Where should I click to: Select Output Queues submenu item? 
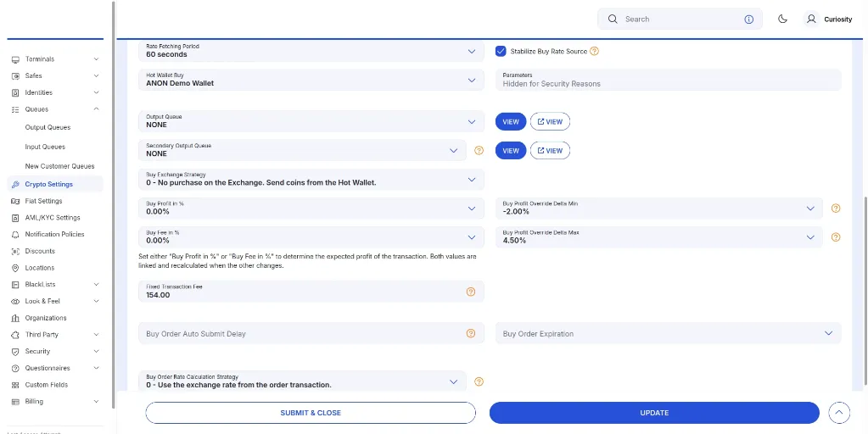48,127
